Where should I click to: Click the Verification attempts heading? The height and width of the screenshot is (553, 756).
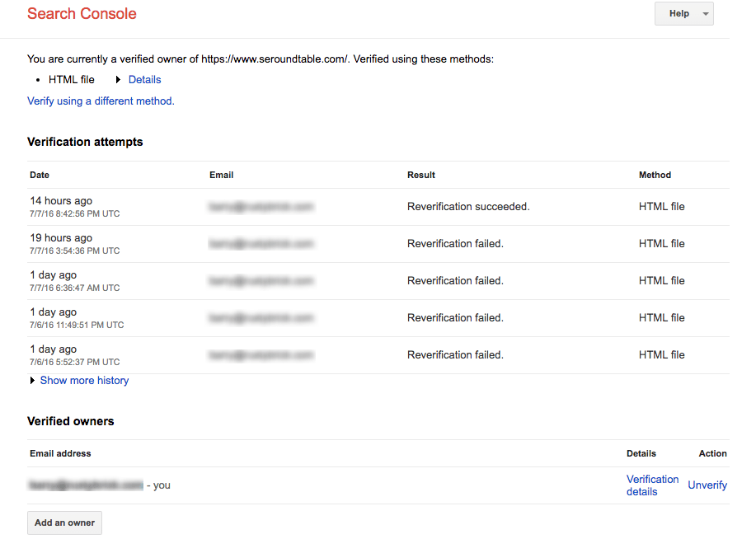coord(85,142)
